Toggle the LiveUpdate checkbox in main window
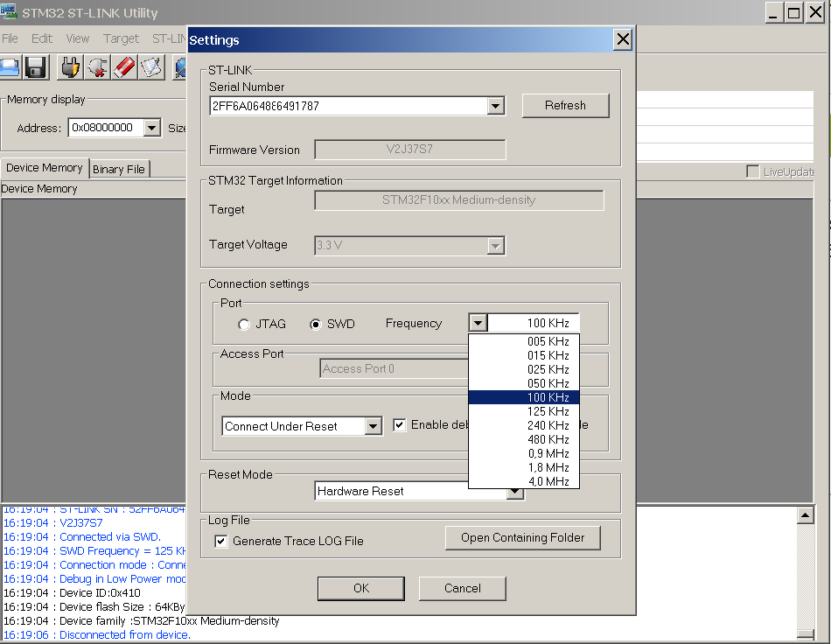831x644 pixels. 752,171
